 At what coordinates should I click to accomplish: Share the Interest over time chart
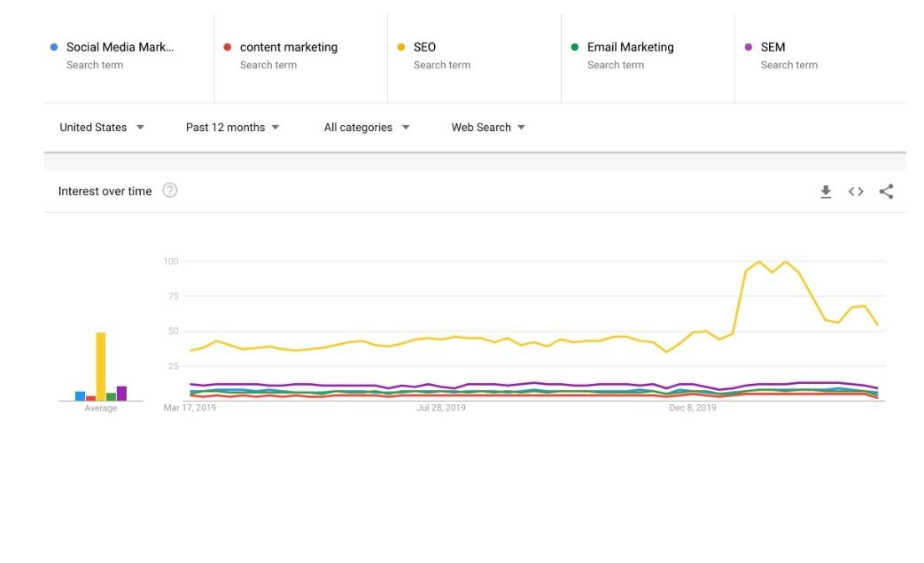click(886, 192)
